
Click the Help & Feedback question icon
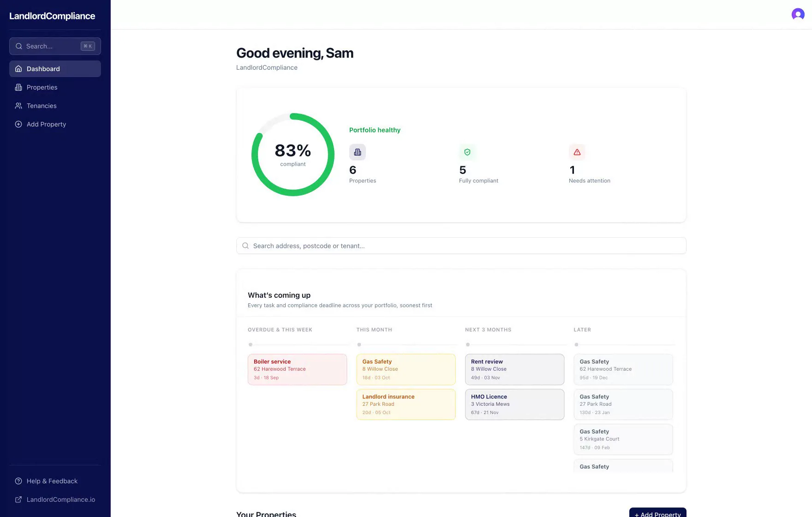pyautogui.click(x=18, y=481)
